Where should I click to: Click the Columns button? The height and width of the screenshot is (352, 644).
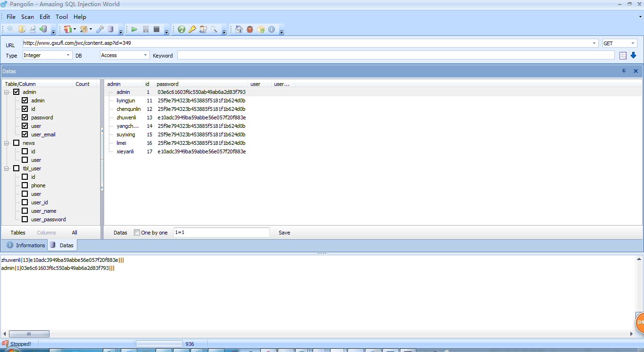point(46,233)
